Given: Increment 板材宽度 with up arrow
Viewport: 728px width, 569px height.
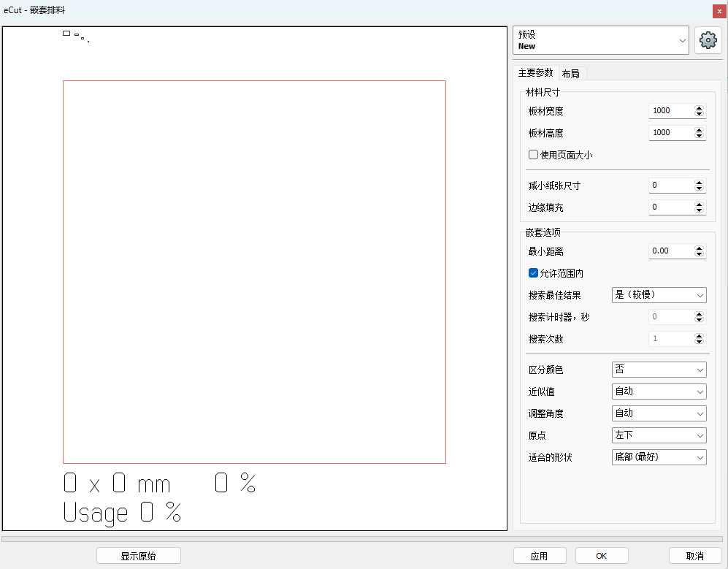Looking at the screenshot, I should [x=700, y=107].
